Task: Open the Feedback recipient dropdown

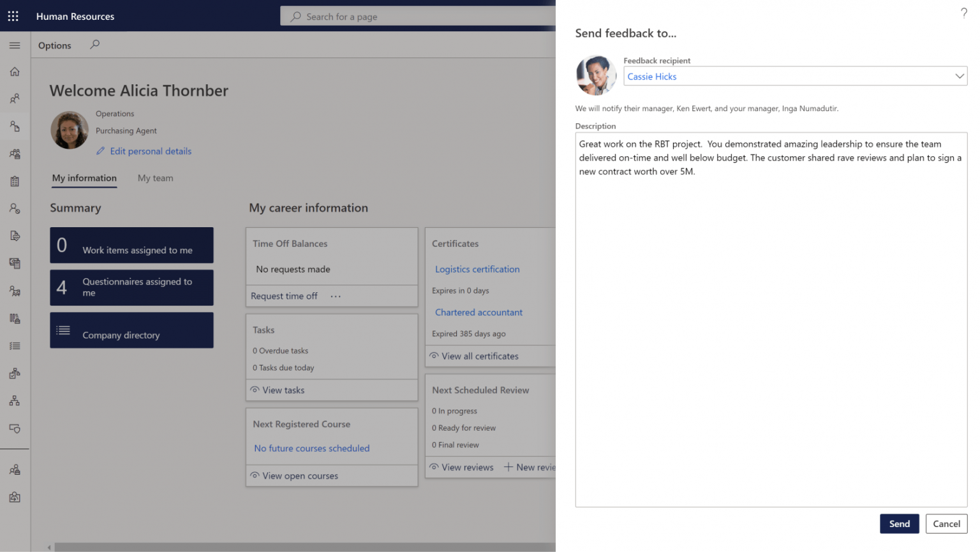Action: tap(959, 75)
